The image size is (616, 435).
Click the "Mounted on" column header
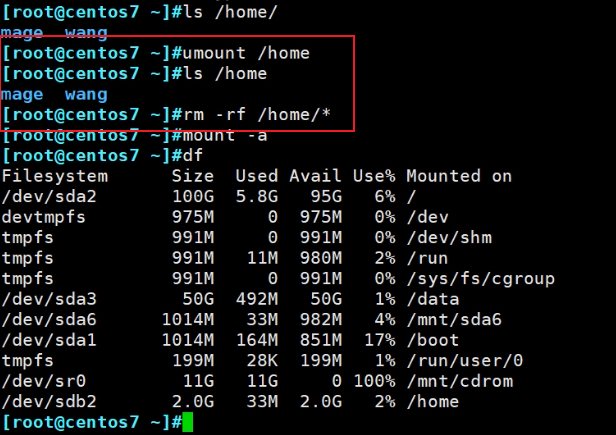tap(458, 176)
